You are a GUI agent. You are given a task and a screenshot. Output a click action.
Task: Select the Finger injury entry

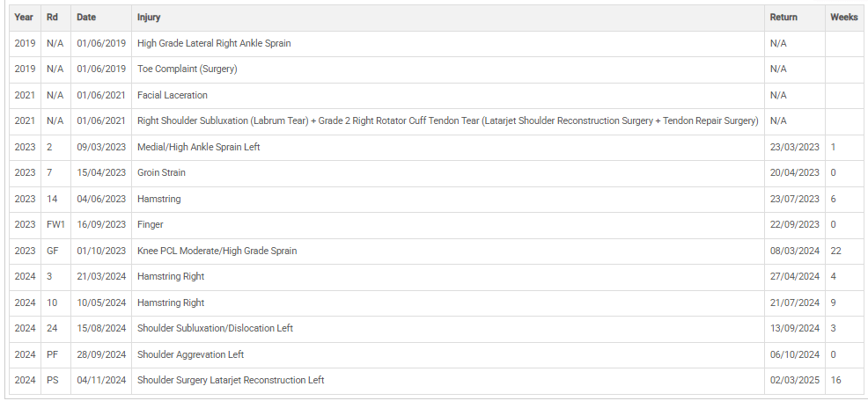(x=151, y=224)
